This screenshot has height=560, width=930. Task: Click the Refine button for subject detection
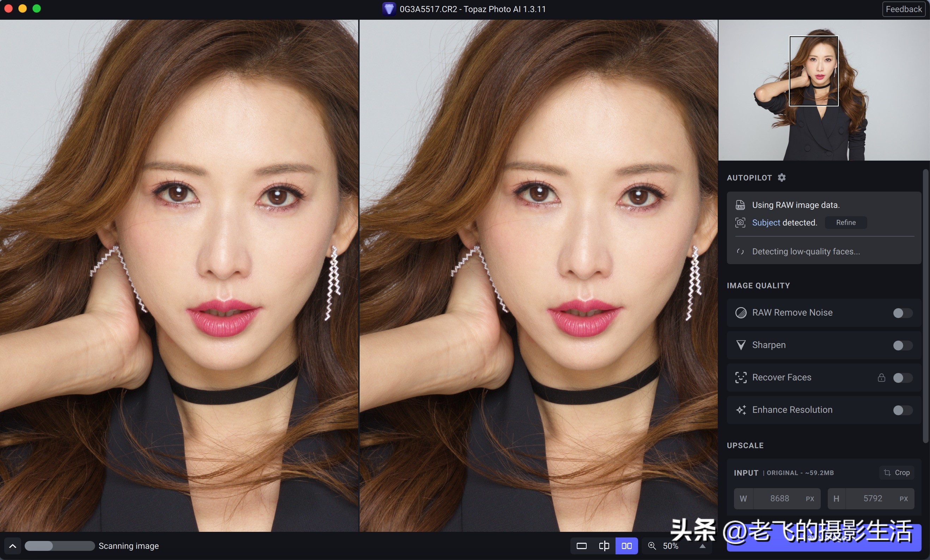coord(845,223)
